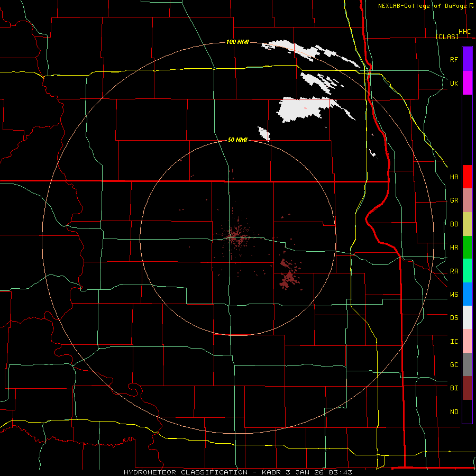
Task: Click the HA legend label
Action: [454, 177]
